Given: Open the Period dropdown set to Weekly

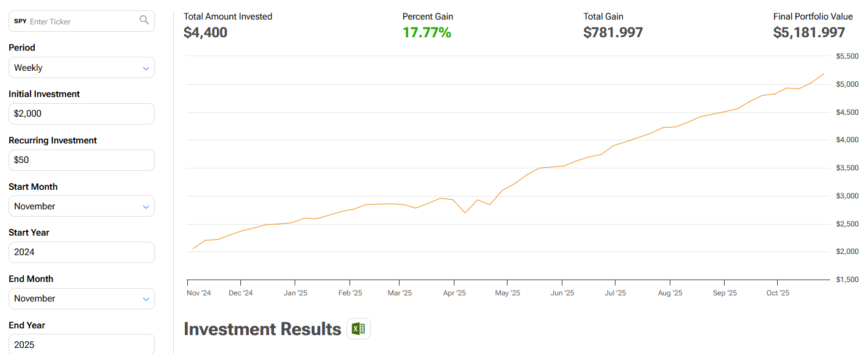Looking at the screenshot, I should [82, 68].
